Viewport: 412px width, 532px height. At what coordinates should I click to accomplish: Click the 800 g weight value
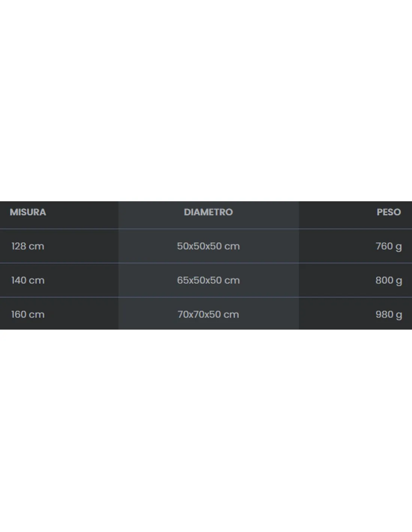[x=389, y=281]
